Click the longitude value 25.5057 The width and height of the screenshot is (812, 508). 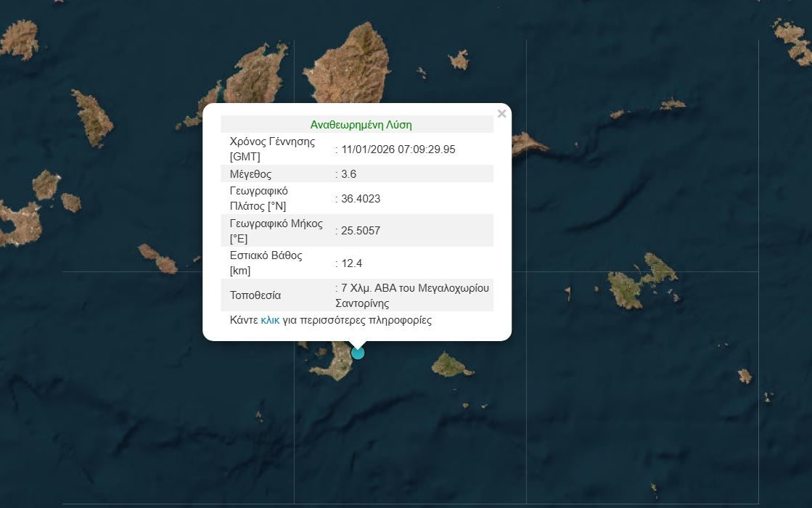pos(361,231)
